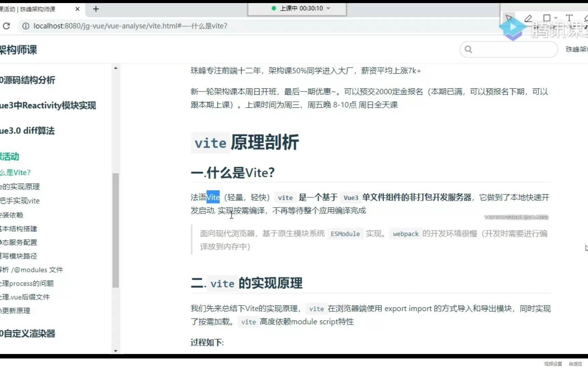Go to 写模块路径 sidebar entry

18,256
